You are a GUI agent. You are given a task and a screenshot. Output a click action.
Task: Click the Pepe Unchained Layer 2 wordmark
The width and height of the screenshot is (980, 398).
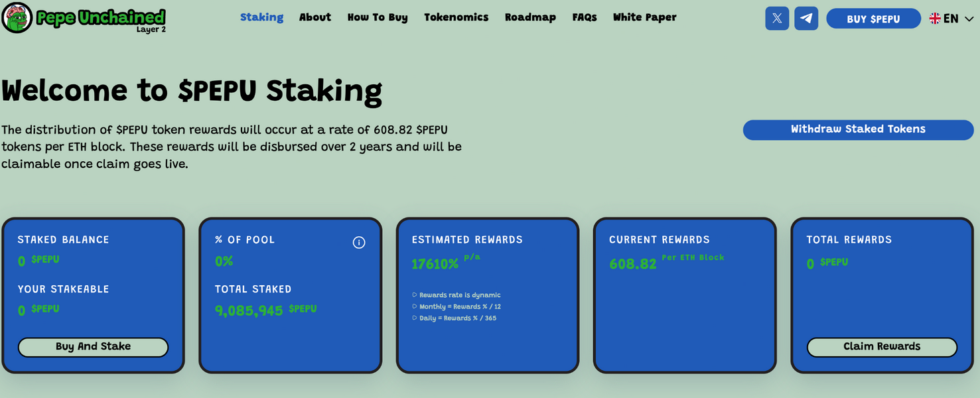pos(101,19)
